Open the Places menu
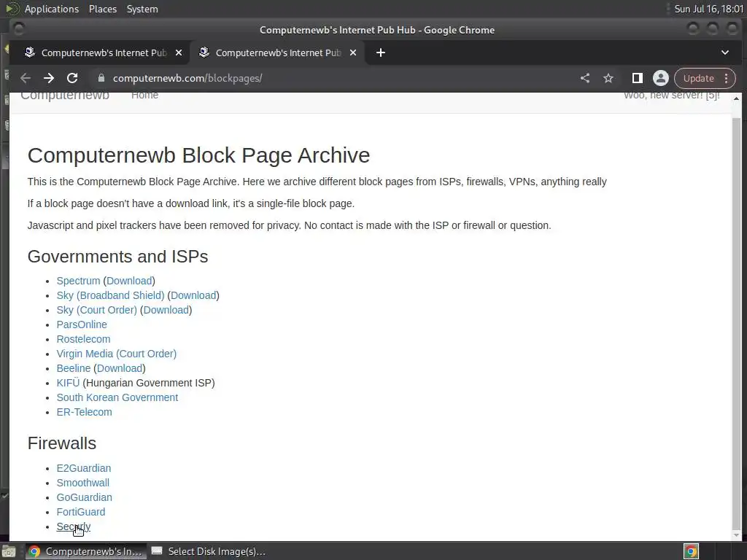The height and width of the screenshot is (560, 747). [x=103, y=9]
